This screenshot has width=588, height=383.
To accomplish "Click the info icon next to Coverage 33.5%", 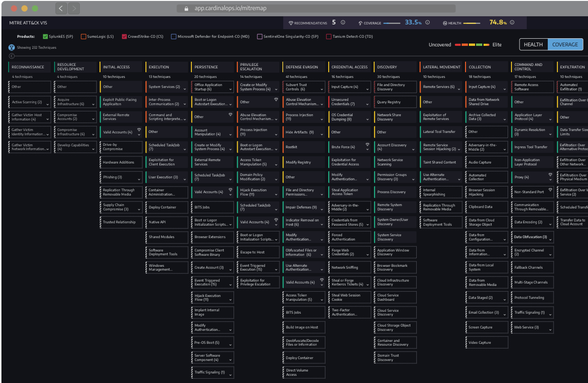I will (x=427, y=22).
